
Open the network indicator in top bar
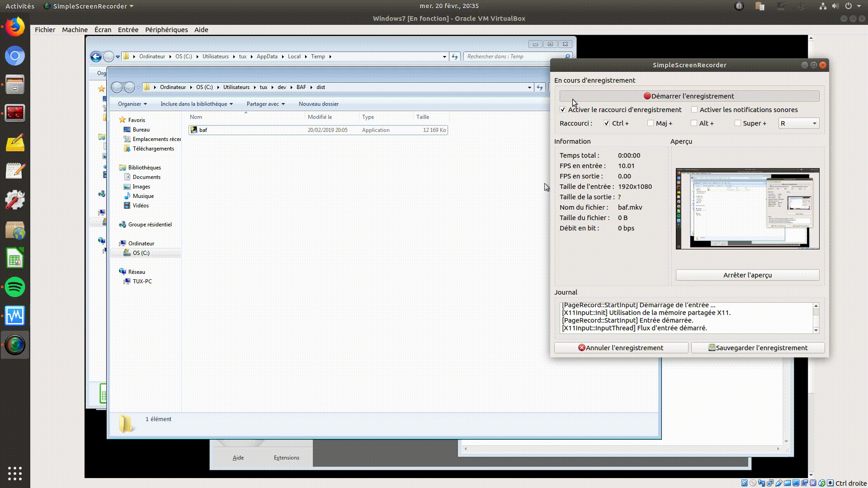(823, 6)
